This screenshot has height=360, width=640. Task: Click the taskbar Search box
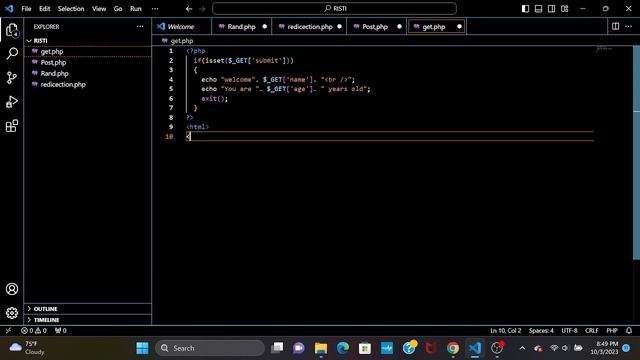[x=210, y=348]
